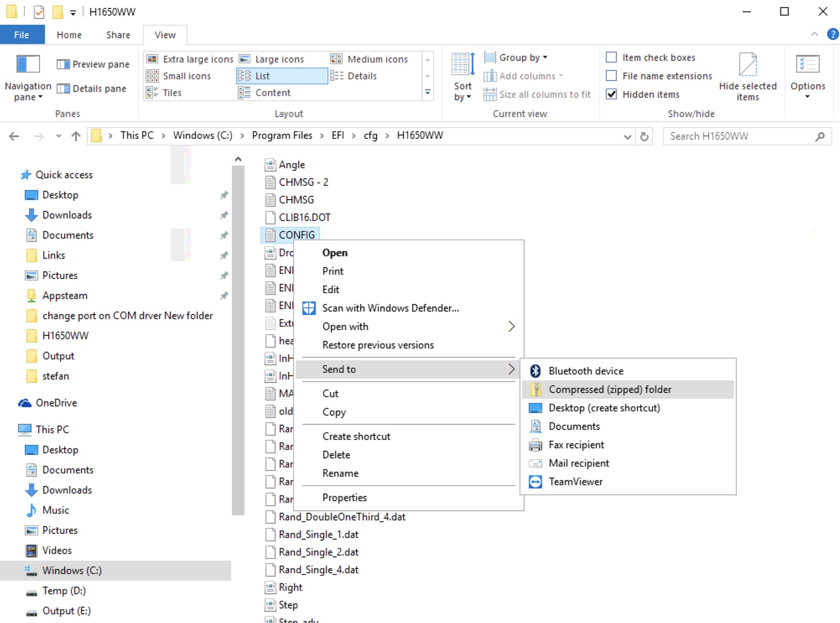
Task: Expand the layout gallery more arrow
Action: coord(427,92)
